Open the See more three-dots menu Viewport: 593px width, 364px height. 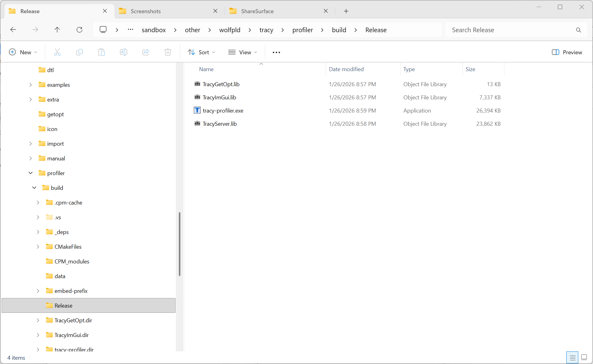click(276, 52)
